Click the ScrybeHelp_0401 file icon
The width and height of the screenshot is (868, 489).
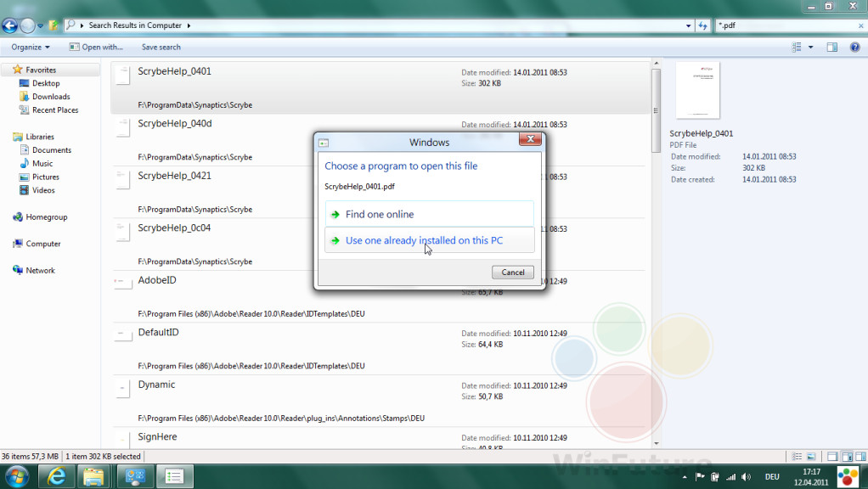click(123, 74)
